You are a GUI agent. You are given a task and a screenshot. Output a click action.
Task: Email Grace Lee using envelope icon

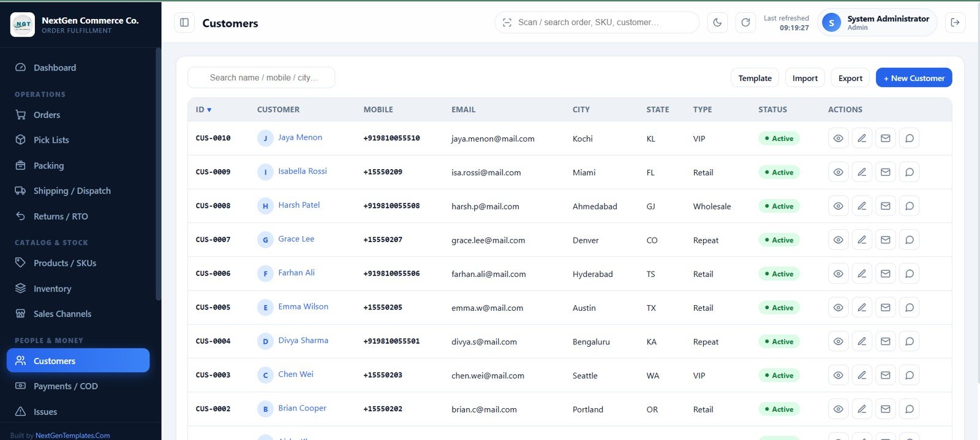point(886,240)
